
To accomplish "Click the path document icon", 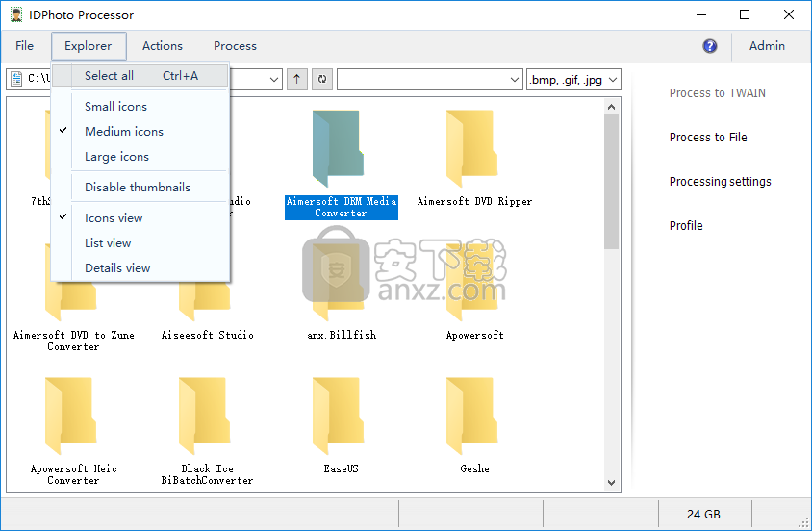I will 16,79.
